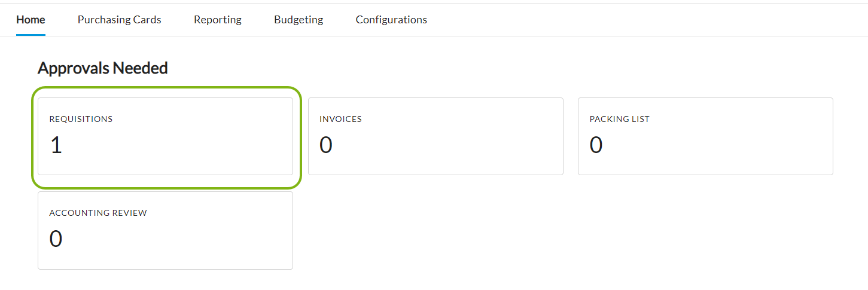This screenshot has height=290, width=868.
Task: Click the Requisitions pending count of 1
Action: click(56, 145)
